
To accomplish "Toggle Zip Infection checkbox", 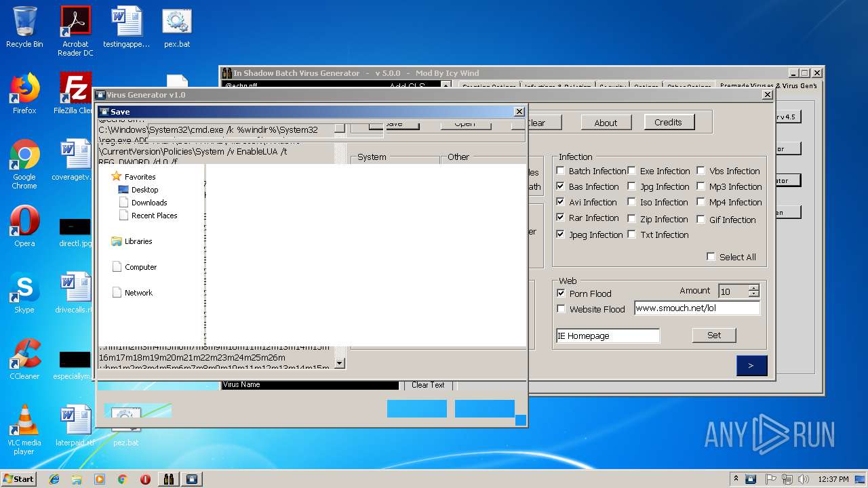I will coord(631,218).
